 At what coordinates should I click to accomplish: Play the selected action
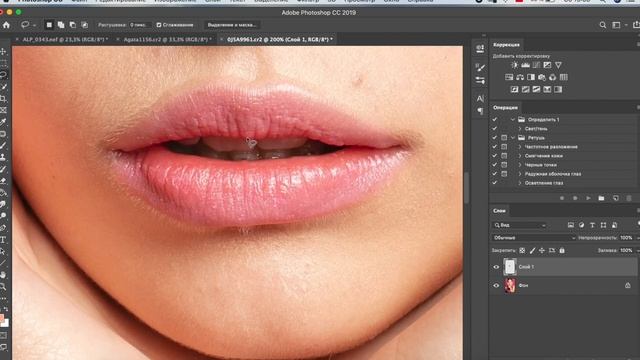588,198
